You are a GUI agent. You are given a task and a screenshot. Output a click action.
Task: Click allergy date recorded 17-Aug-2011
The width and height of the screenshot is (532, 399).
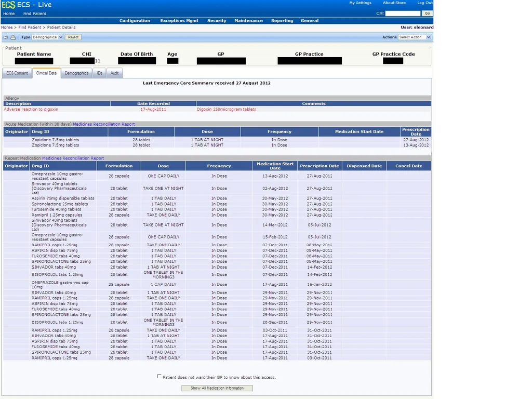[153, 109]
